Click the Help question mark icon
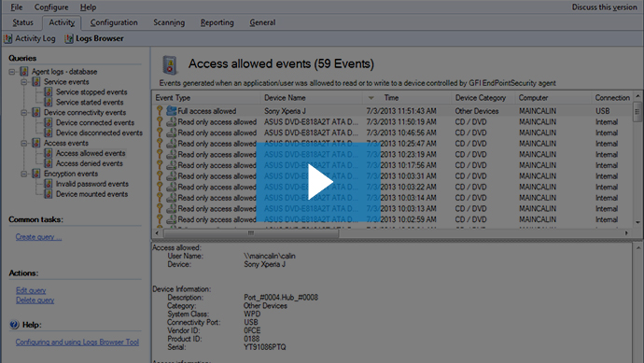 coord(14,325)
